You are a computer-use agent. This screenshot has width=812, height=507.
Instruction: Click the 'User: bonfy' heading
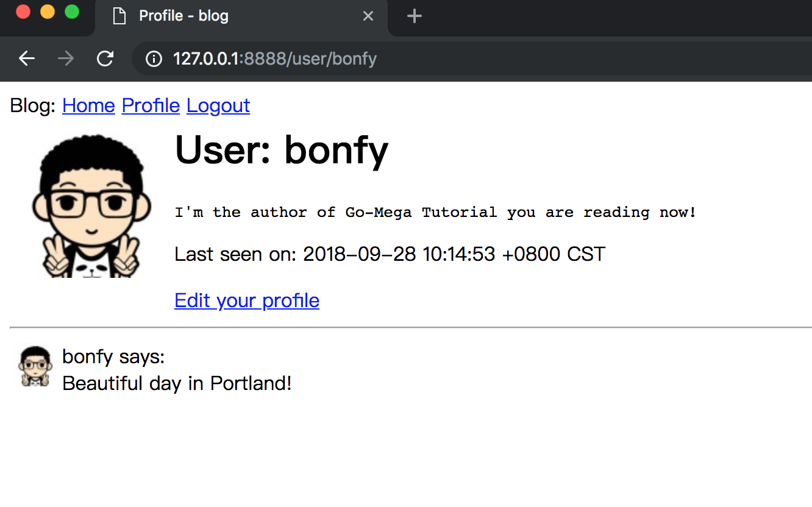tap(282, 150)
